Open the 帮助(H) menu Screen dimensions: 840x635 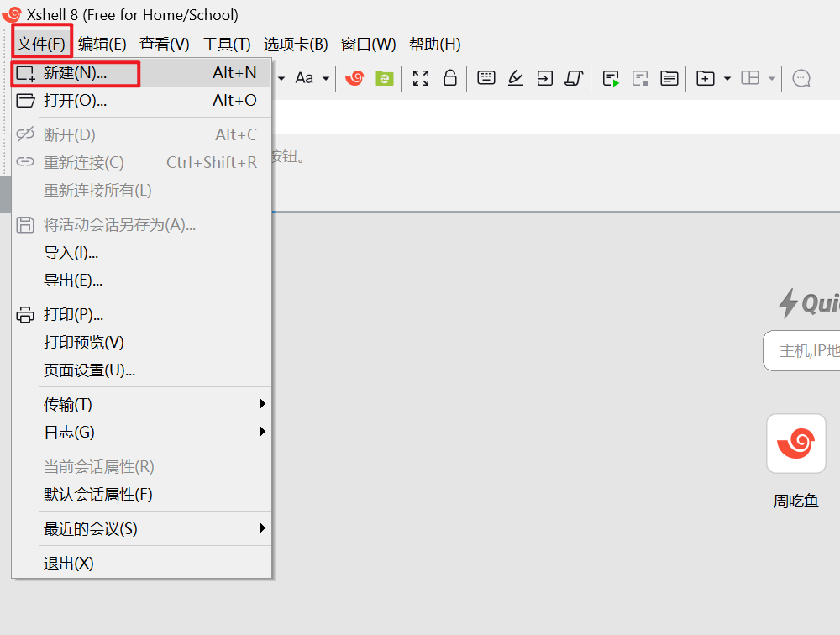[x=434, y=44]
